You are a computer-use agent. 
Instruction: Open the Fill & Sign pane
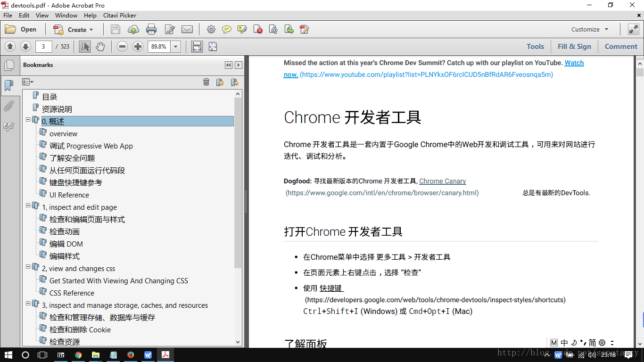(574, 46)
